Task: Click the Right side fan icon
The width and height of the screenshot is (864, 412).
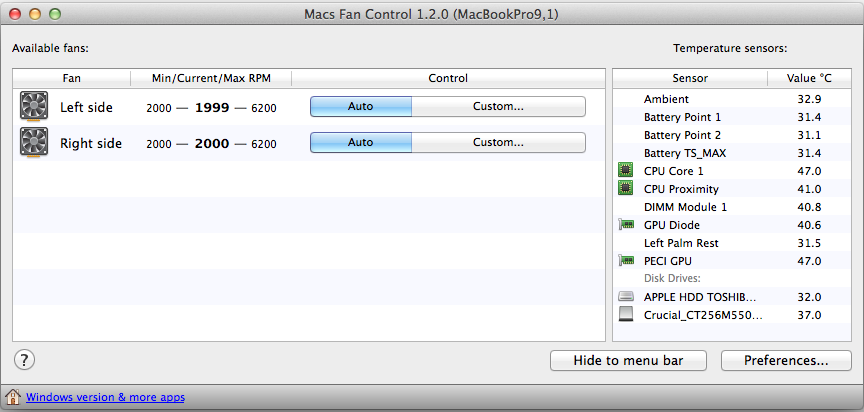Action: (x=34, y=142)
